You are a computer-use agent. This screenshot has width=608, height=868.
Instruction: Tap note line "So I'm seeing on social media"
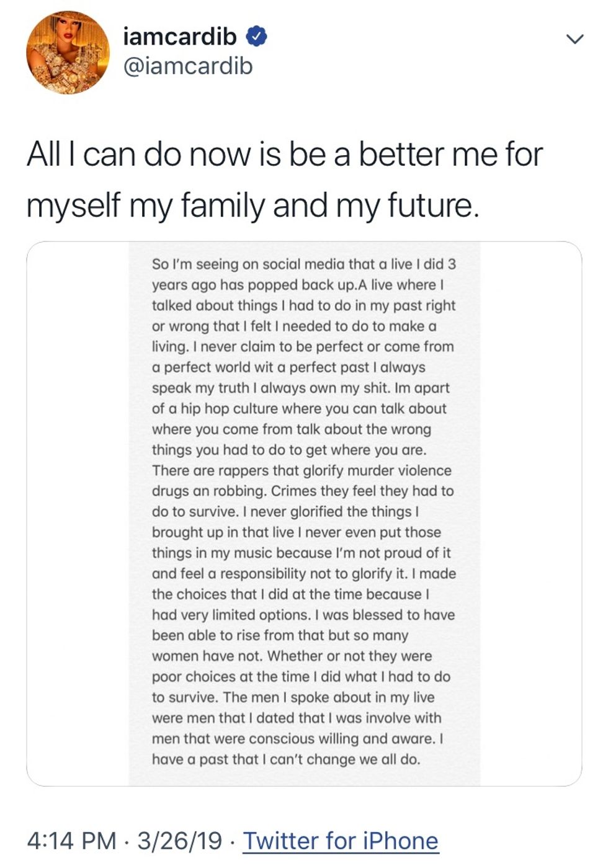[303, 264]
